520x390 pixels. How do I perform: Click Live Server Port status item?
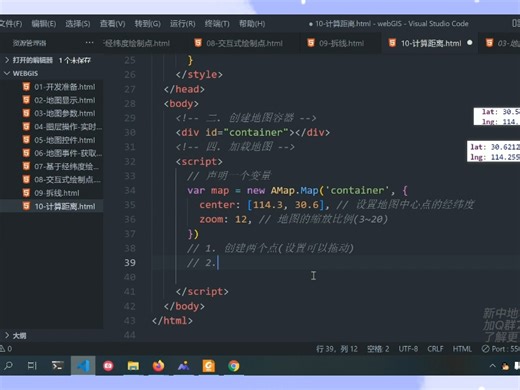coord(501,349)
